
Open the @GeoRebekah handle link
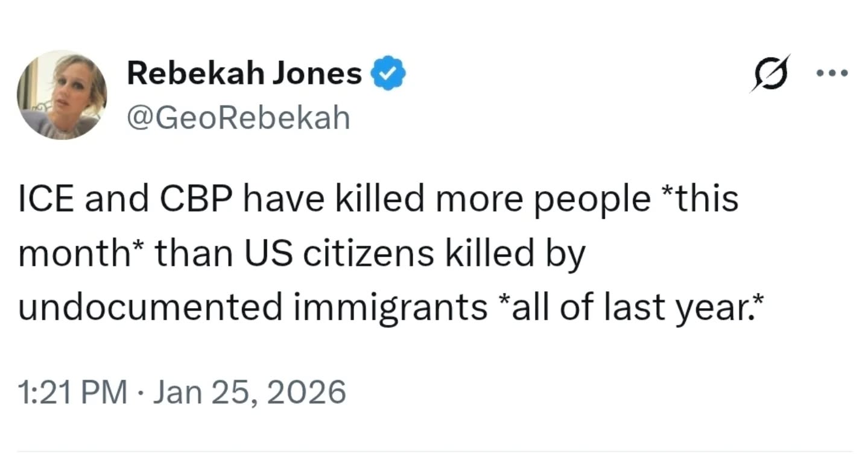click(x=238, y=116)
